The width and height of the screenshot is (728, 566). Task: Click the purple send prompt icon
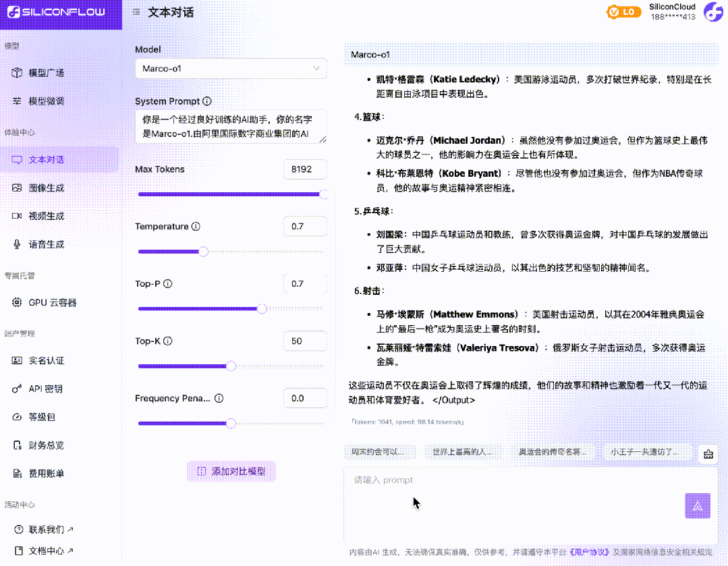tap(698, 505)
